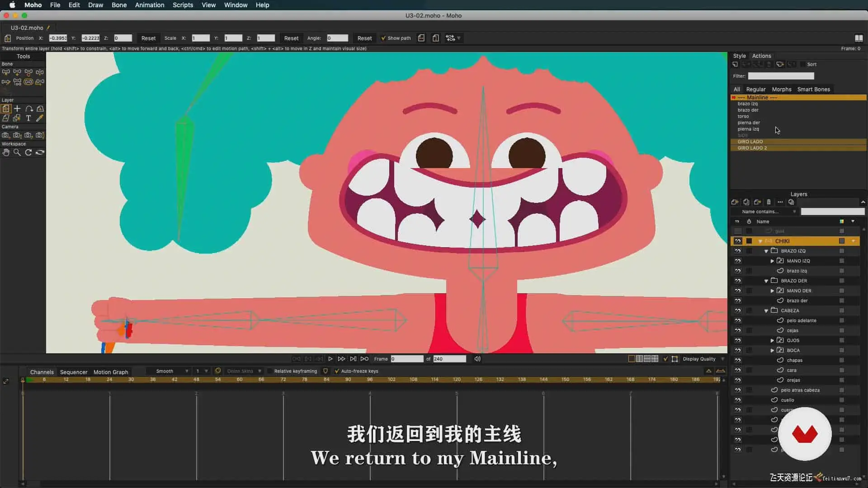Select the Rotate Workspace tool
Screen dimensions: 868x488
click(x=28, y=153)
